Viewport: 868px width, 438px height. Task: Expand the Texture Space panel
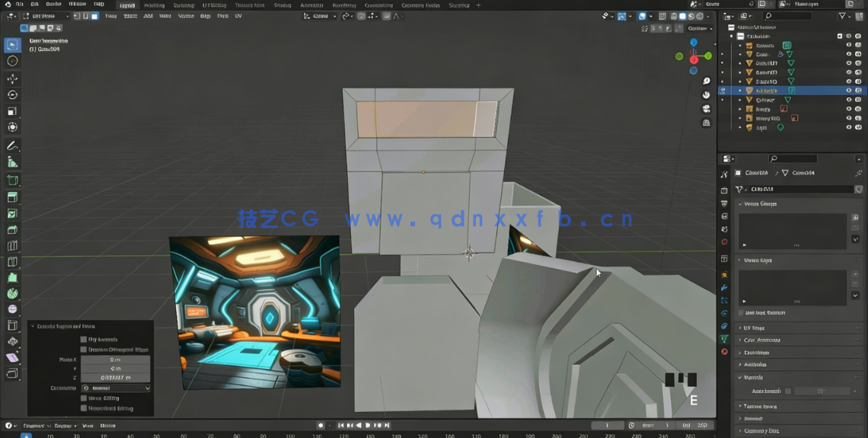760,407
